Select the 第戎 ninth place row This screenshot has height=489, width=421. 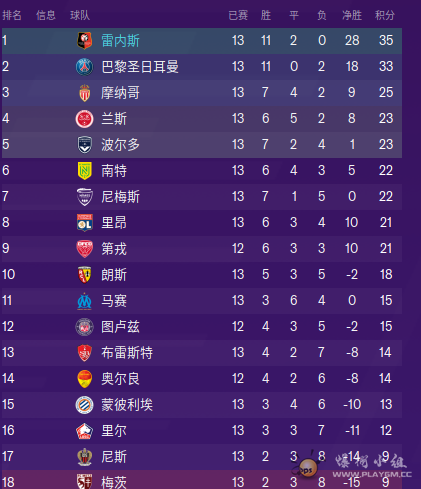[202, 249]
